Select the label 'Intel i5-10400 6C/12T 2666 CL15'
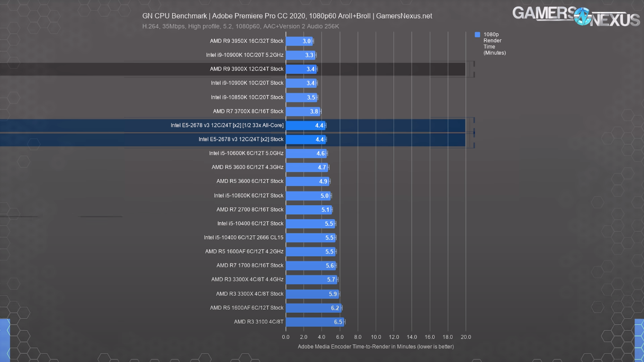 244,238
